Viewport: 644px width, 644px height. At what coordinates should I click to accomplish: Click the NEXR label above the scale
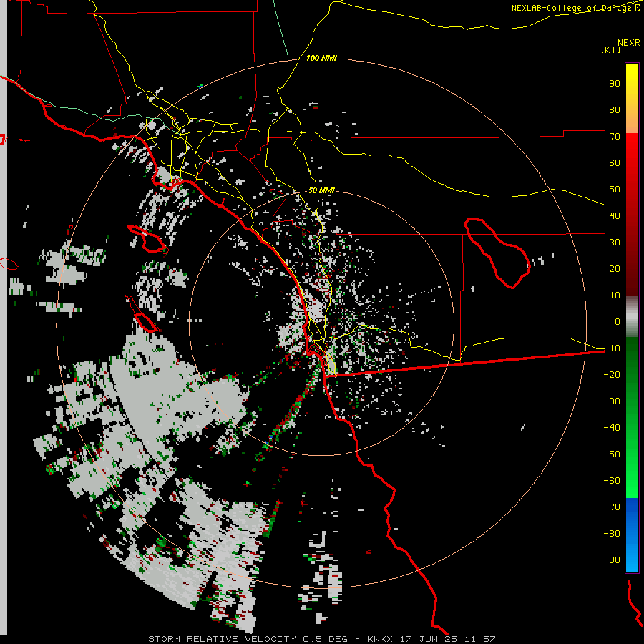click(629, 43)
